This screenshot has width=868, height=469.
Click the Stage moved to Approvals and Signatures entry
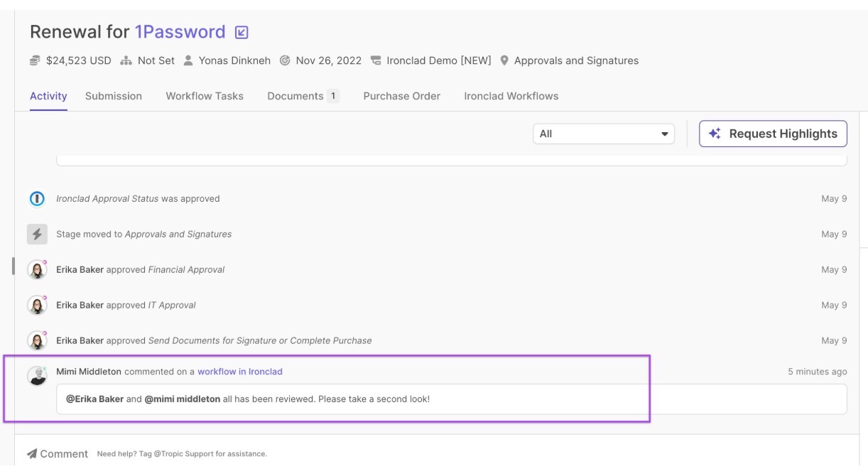pos(144,234)
